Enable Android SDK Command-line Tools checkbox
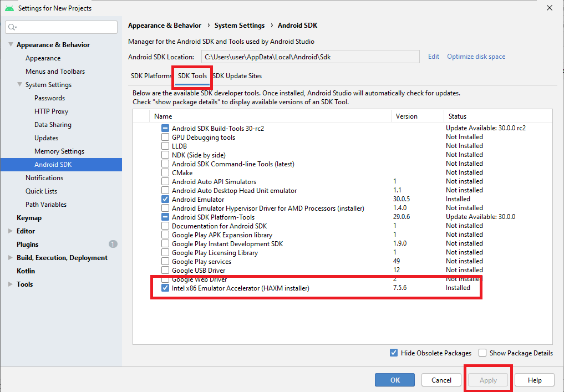Screen dimensions: 564x392 point(165,164)
